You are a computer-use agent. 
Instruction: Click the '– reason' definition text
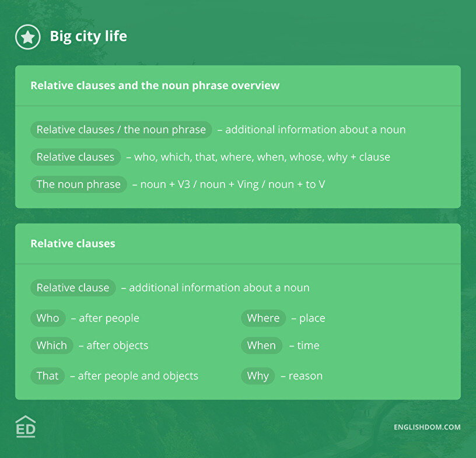tap(302, 376)
